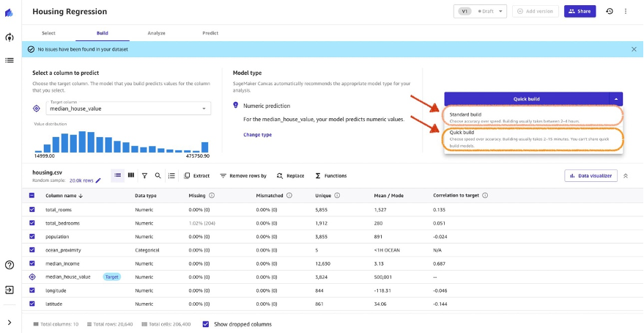
Task: Switch to the Predict tab
Action: pyautogui.click(x=210, y=33)
